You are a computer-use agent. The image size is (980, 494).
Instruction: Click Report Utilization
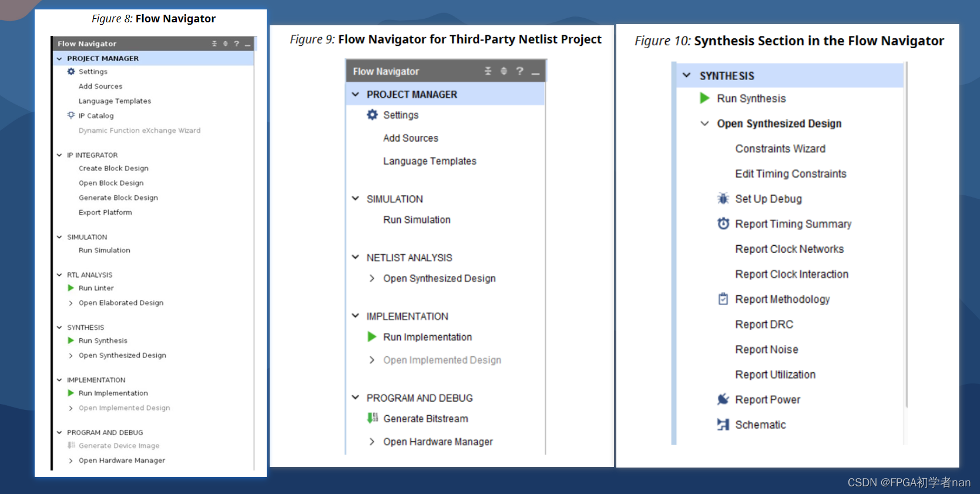(775, 375)
